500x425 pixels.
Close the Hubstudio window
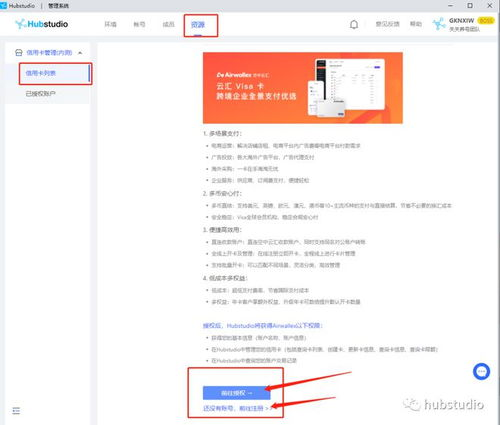click(x=490, y=6)
